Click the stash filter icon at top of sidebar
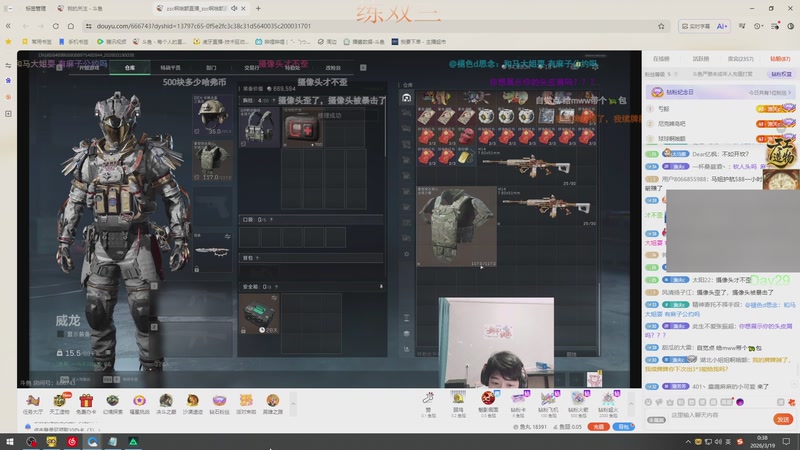 point(406,98)
